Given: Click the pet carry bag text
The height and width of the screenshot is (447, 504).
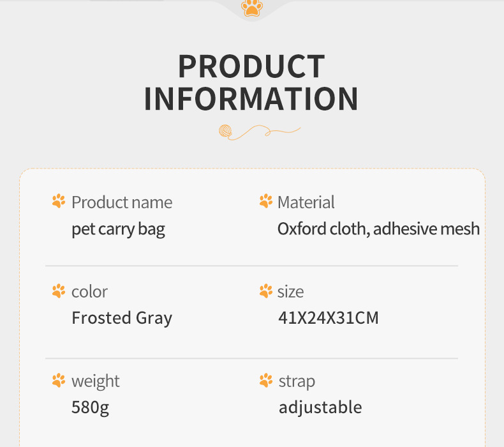Looking at the screenshot, I should pyautogui.click(x=118, y=229).
